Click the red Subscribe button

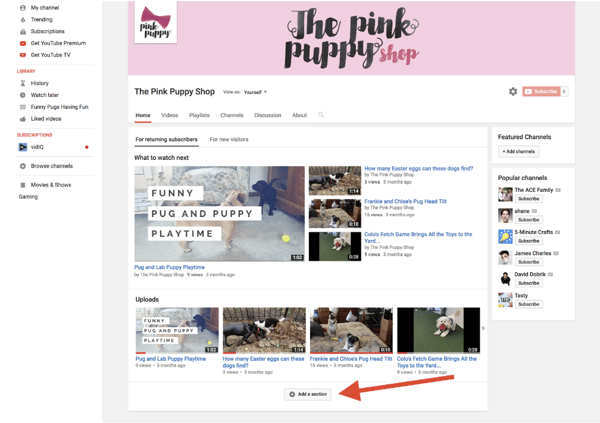(x=541, y=91)
